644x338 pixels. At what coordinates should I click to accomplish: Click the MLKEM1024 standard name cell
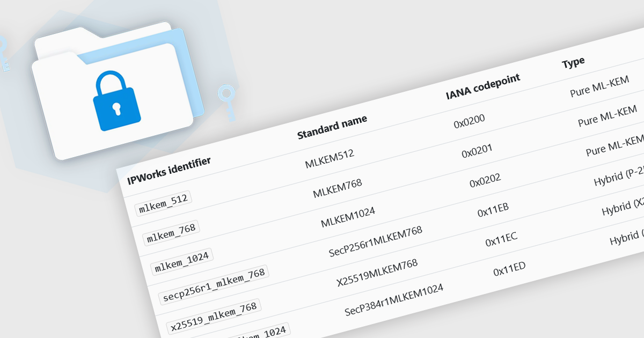click(348, 217)
